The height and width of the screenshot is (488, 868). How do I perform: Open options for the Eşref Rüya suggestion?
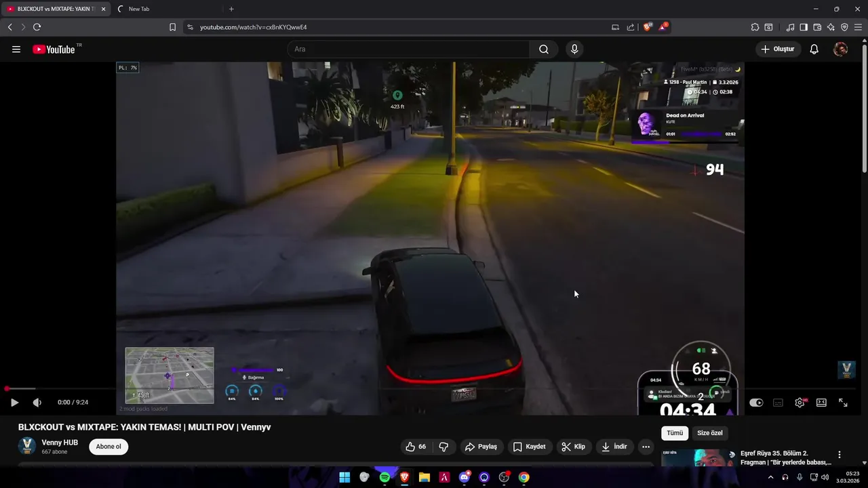[840, 455]
